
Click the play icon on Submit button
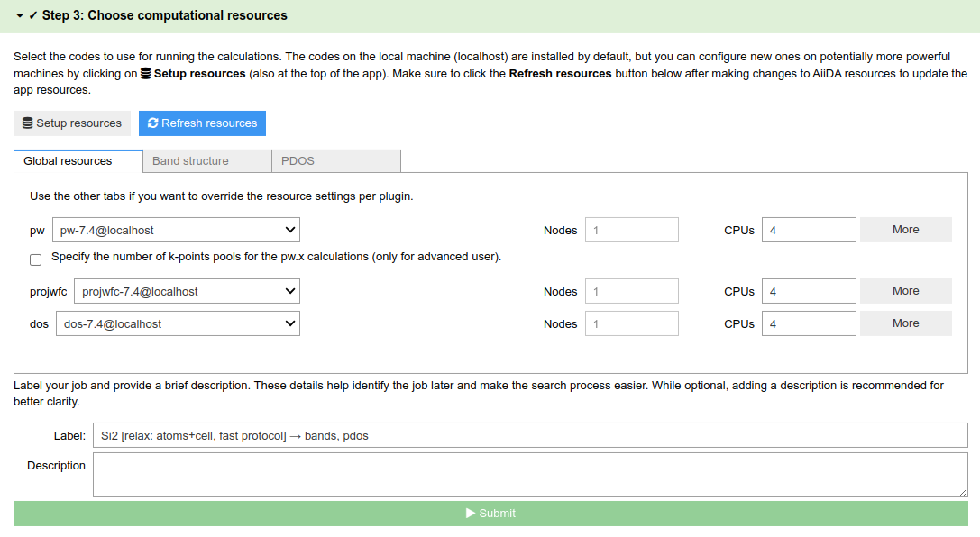(x=470, y=513)
